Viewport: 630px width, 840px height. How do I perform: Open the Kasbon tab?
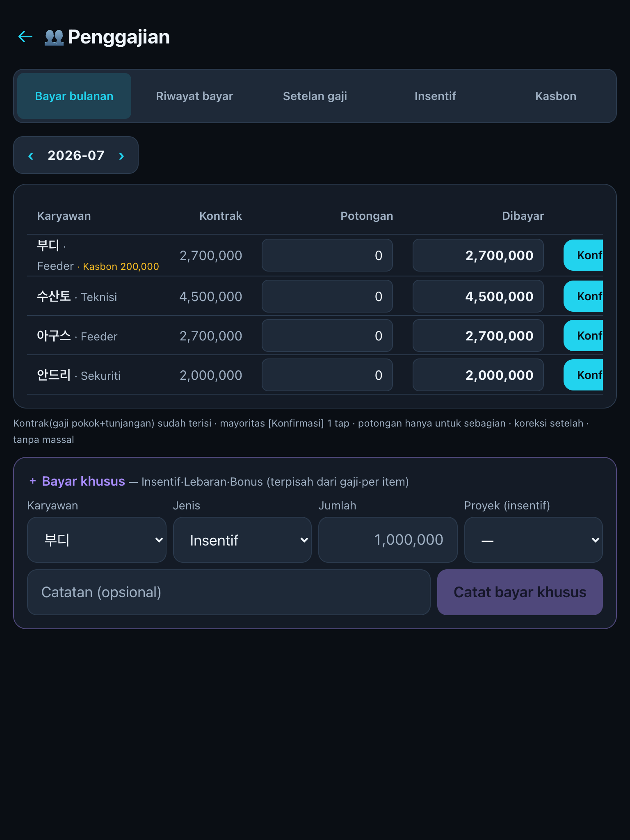coord(556,96)
